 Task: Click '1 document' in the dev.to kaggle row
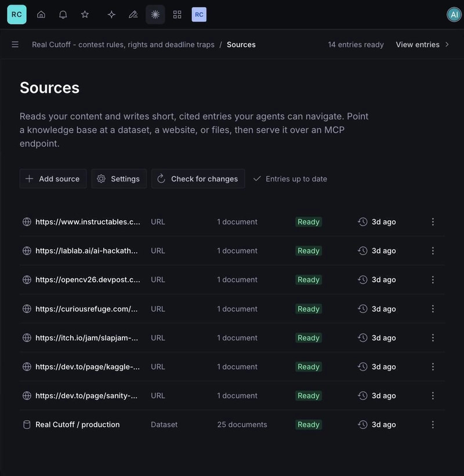237,367
